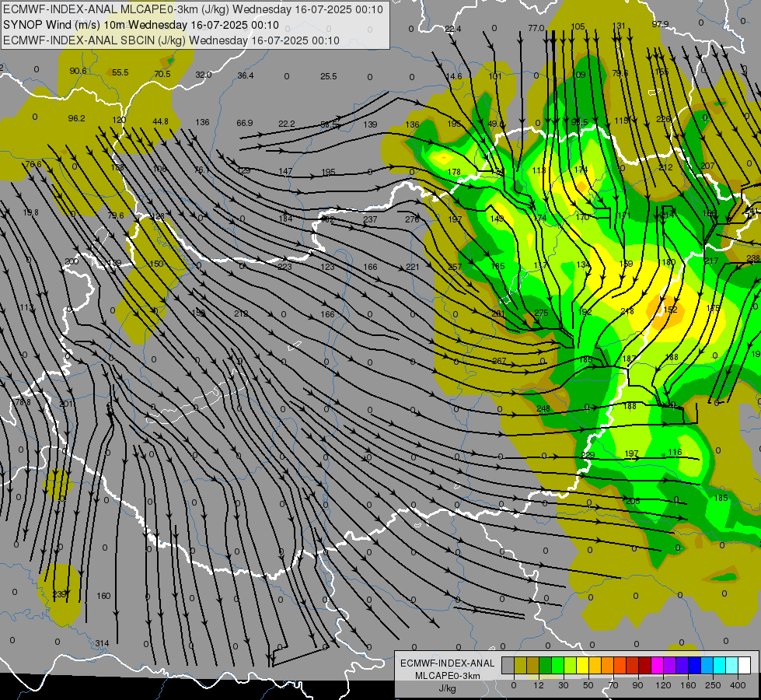Screen dimensions: 761x700
Task: Click the legend tick label '30'
Action: click(x=564, y=685)
